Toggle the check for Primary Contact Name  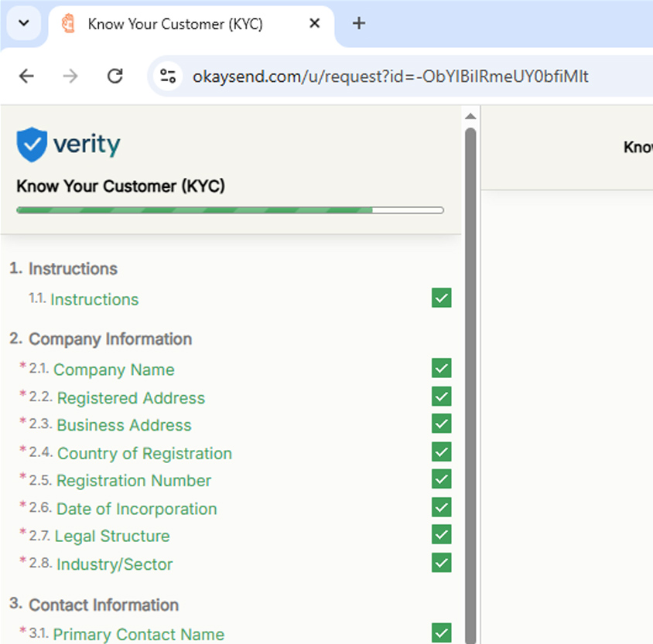click(441, 632)
